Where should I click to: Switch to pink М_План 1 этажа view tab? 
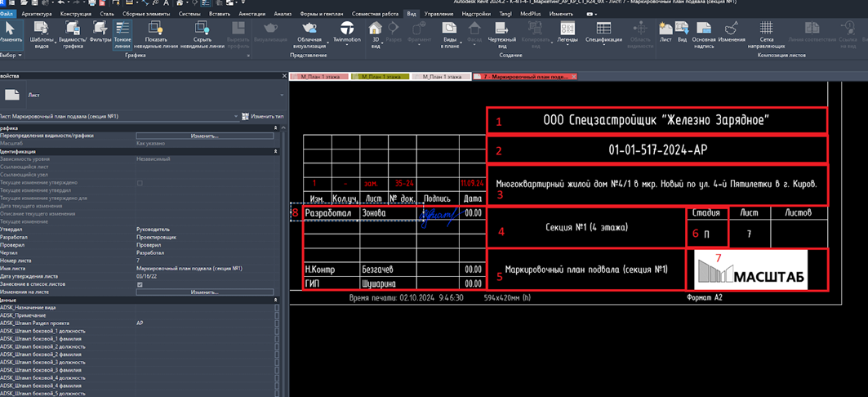coord(319,77)
